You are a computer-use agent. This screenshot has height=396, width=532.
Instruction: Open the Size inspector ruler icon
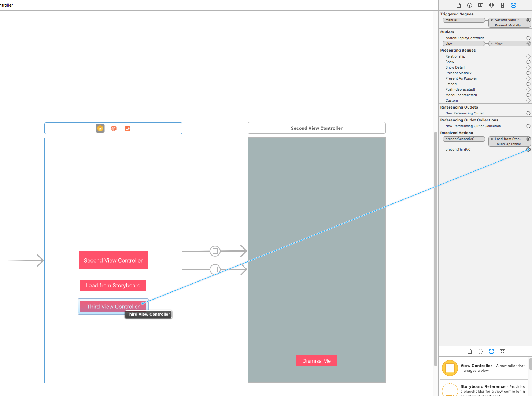[502, 5]
